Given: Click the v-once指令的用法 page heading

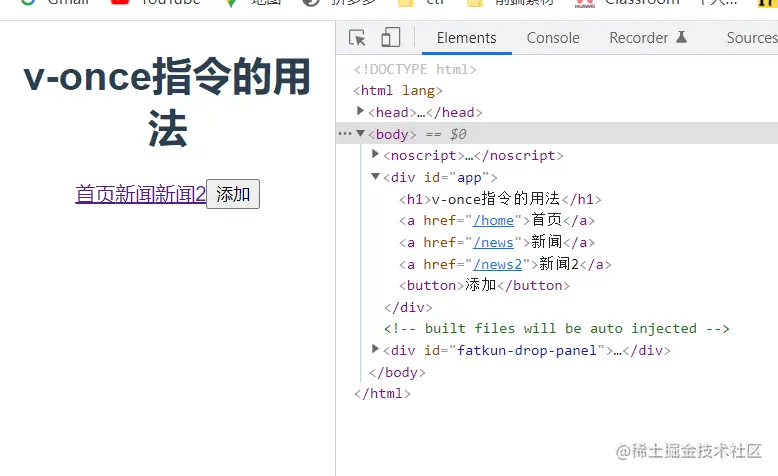Looking at the screenshot, I should tap(167, 102).
